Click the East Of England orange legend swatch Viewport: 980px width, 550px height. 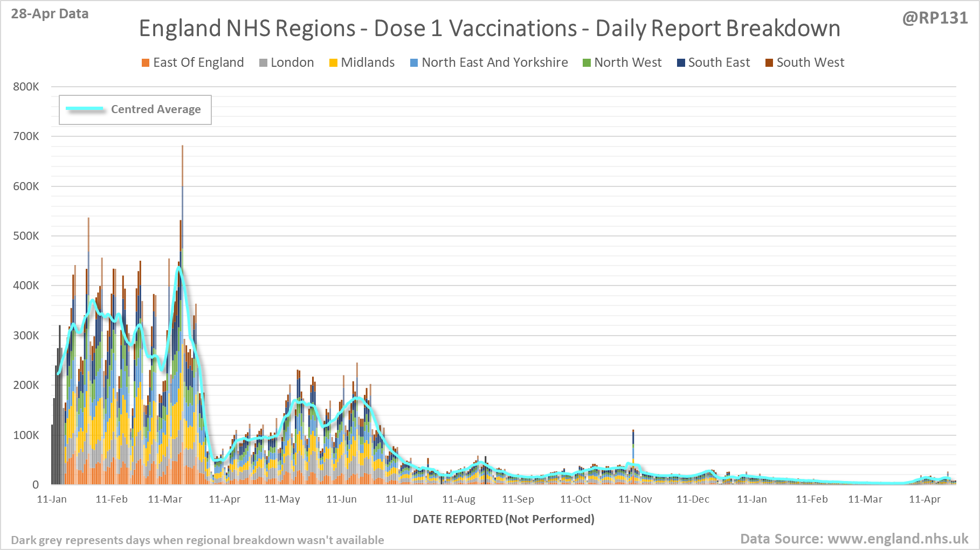(x=146, y=63)
